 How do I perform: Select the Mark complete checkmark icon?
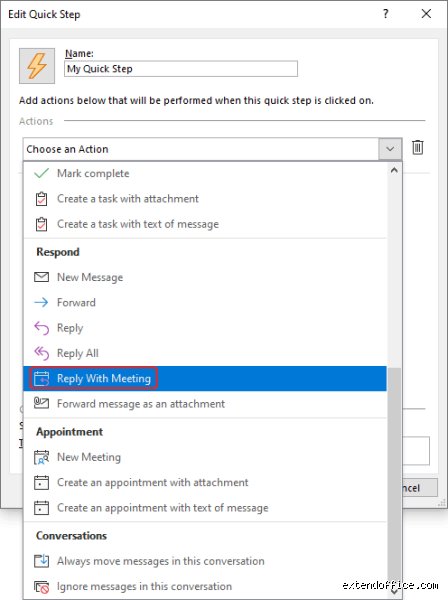pos(41,173)
